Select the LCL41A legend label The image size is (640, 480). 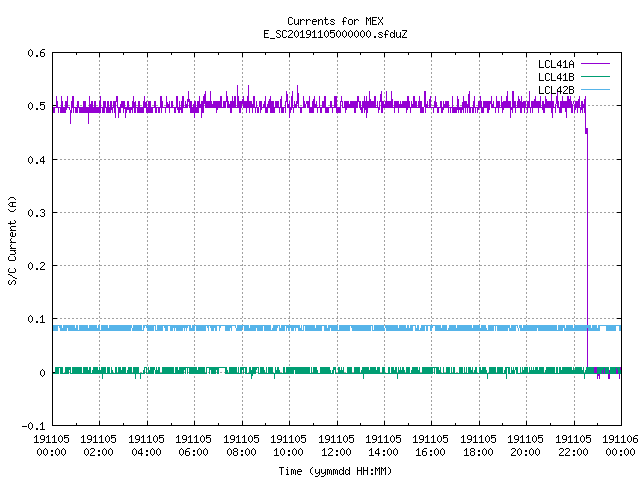[556, 64]
